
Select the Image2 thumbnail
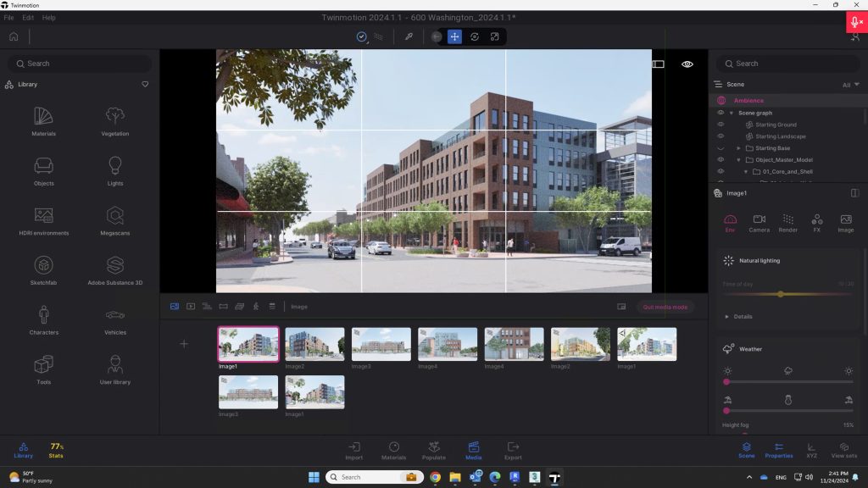coord(314,344)
